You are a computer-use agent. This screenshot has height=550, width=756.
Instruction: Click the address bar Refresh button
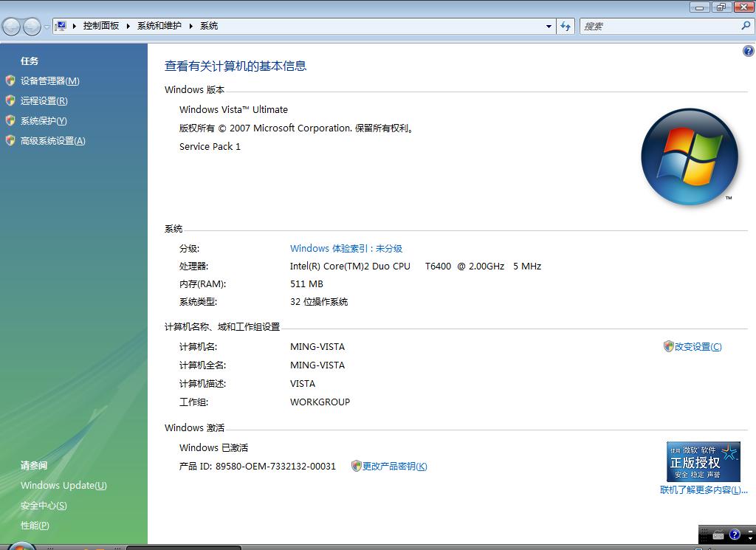click(566, 27)
